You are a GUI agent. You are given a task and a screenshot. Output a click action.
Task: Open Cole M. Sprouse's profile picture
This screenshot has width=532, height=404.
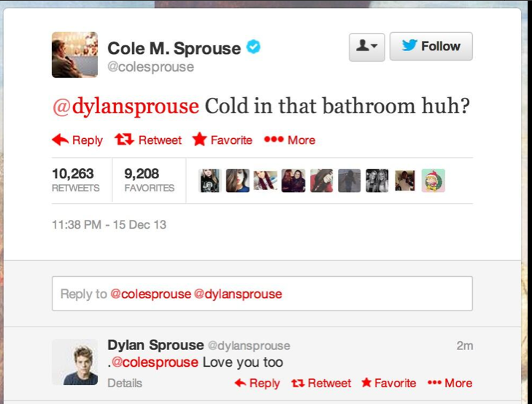(x=74, y=55)
